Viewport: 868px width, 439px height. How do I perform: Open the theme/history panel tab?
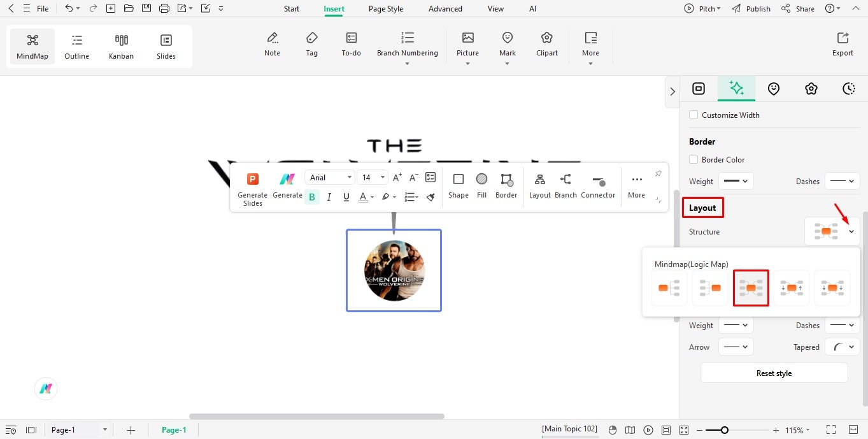click(848, 89)
